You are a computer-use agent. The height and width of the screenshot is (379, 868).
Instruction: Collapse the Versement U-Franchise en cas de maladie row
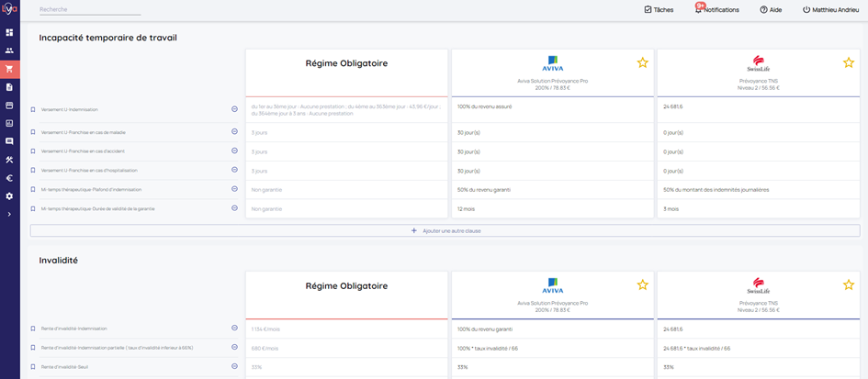tap(234, 131)
